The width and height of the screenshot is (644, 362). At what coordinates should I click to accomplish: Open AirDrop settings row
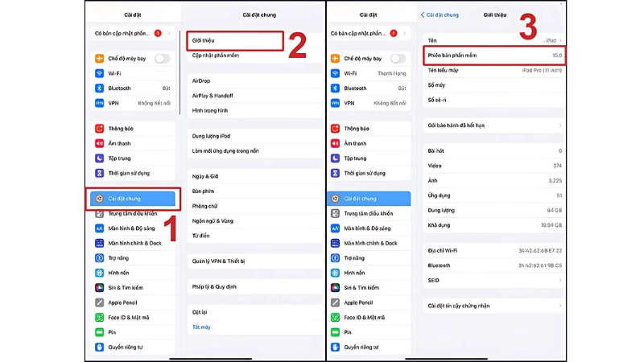coord(254,81)
